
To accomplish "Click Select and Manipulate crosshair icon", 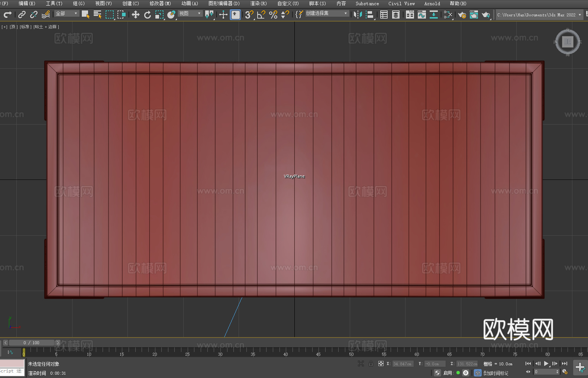I will (x=223, y=14).
